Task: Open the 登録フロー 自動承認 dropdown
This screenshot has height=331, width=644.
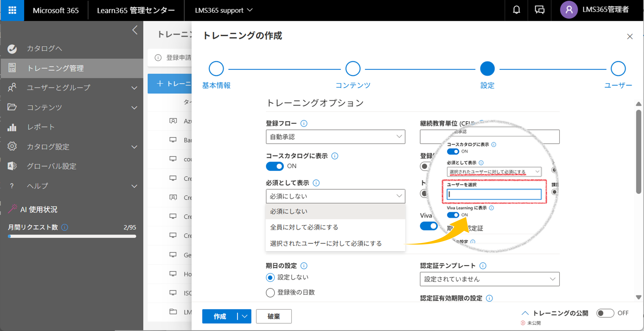Action: [335, 137]
